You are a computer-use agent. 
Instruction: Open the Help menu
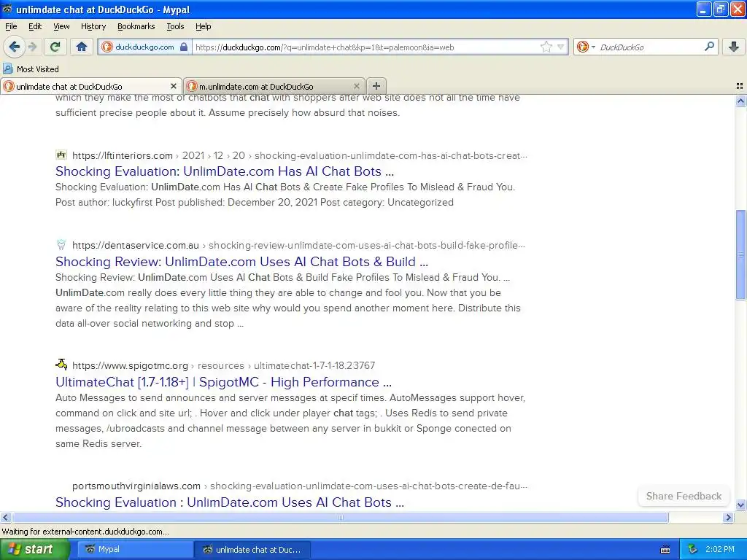click(203, 26)
